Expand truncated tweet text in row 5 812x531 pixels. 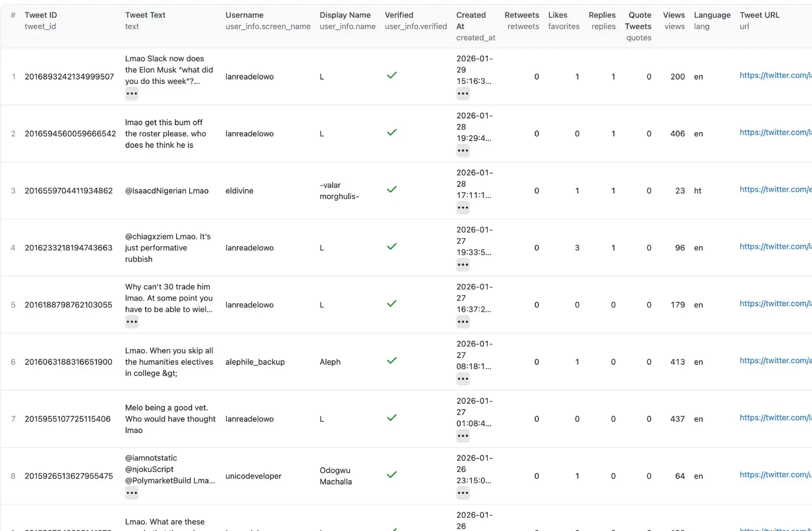point(132,322)
